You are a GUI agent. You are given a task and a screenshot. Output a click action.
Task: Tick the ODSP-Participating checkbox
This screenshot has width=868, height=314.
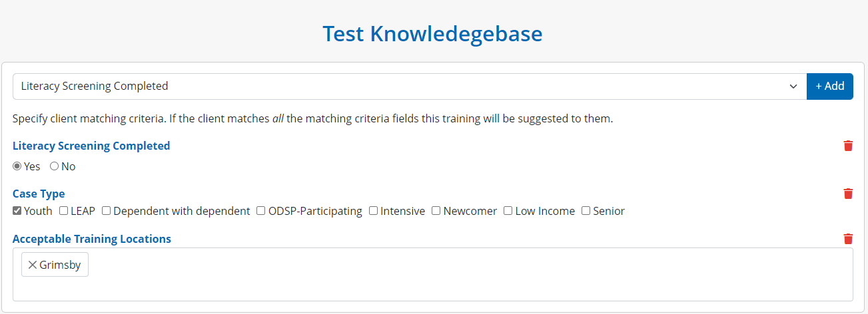pyautogui.click(x=262, y=211)
